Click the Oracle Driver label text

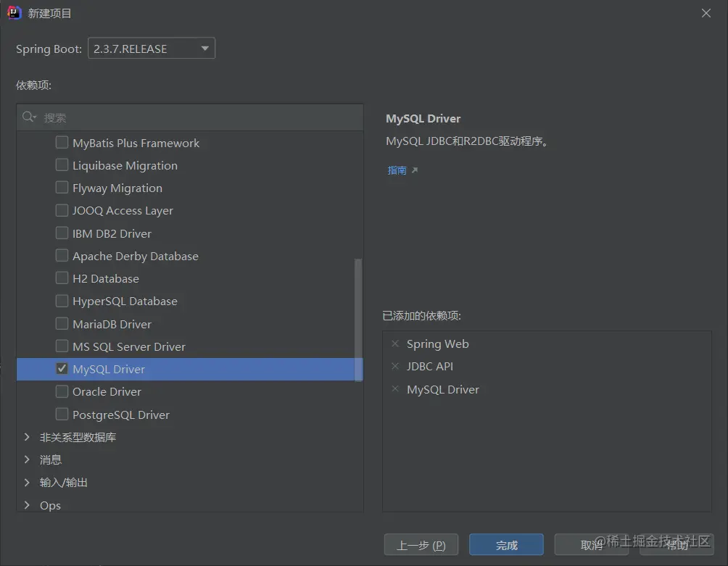pyautogui.click(x=107, y=392)
